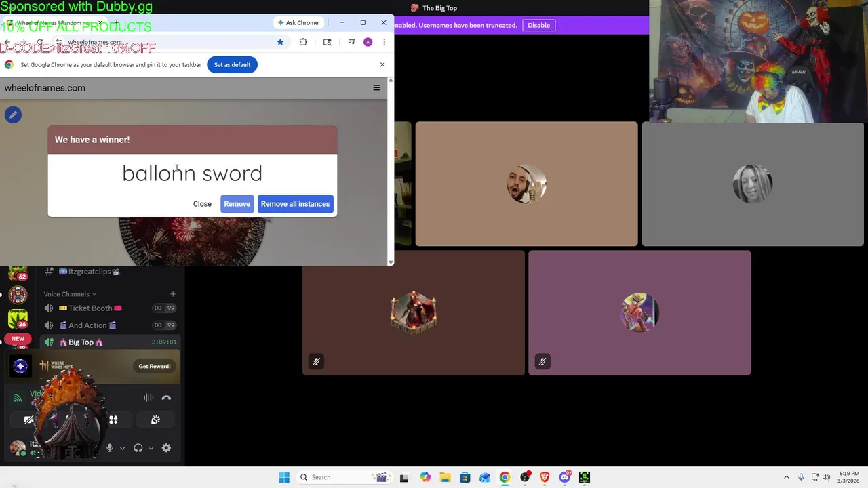The height and width of the screenshot is (488, 868).
Task: Click Remove all instances button
Action: 295,204
